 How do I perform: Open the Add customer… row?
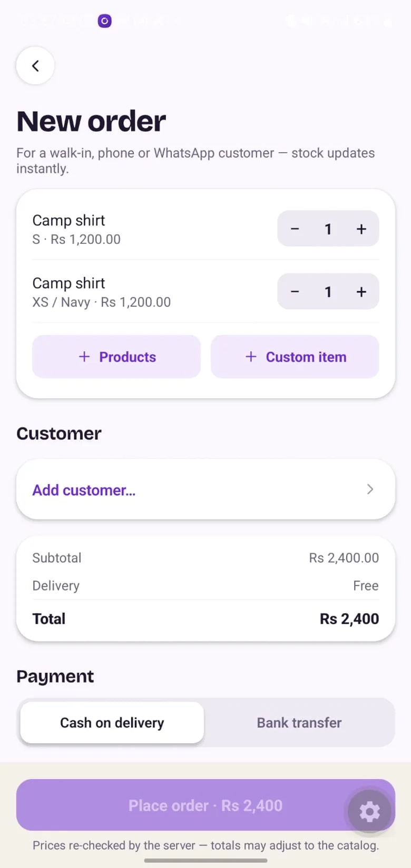click(x=205, y=490)
